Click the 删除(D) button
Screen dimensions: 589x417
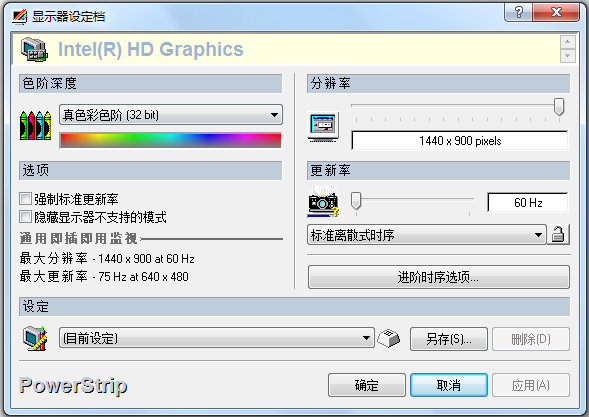coord(531,339)
